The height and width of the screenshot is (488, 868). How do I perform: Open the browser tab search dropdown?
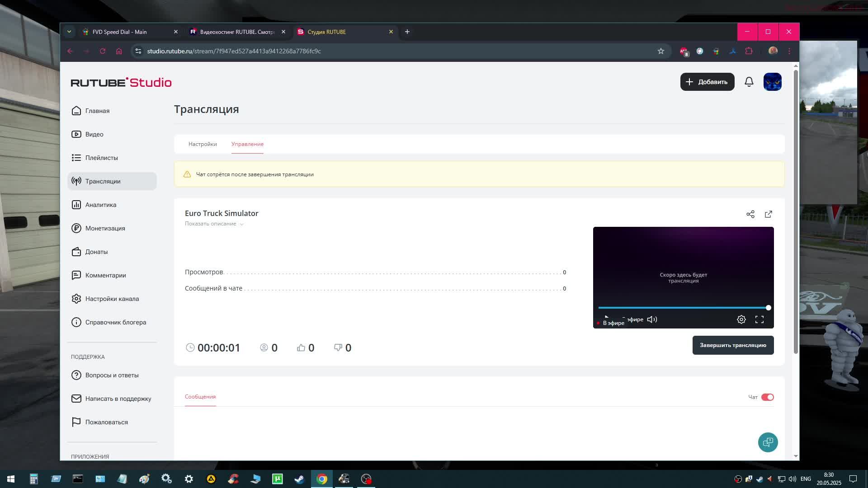tap(69, 32)
